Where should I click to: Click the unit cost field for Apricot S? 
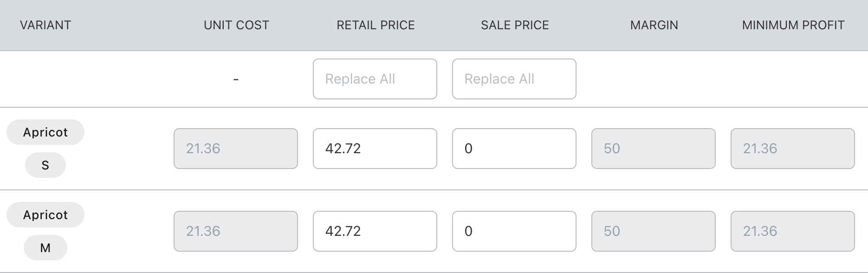tap(235, 149)
